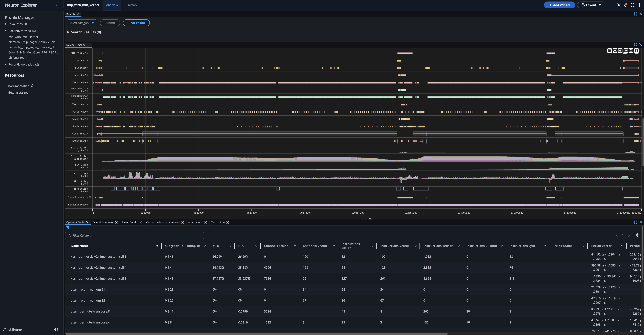Image resolution: width=644 pixels, height=335 pixels.
Task: Open the Node Name column filter menu
Action: [x=157, y=246]
